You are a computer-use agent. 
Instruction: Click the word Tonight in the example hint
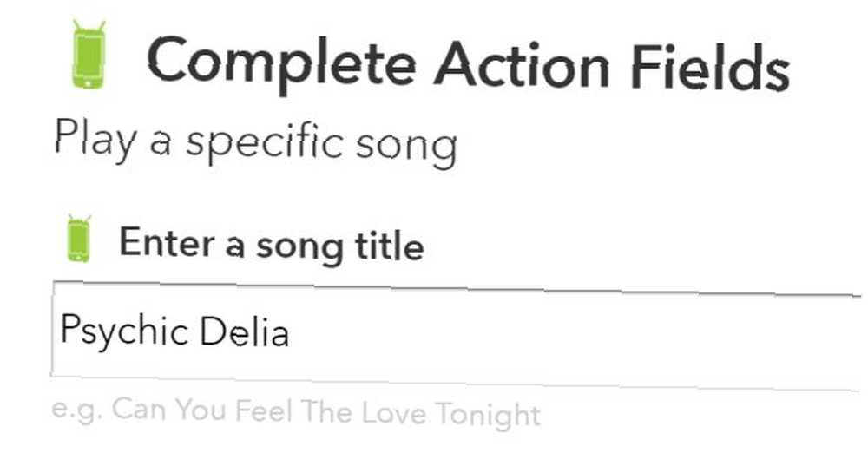488,415
